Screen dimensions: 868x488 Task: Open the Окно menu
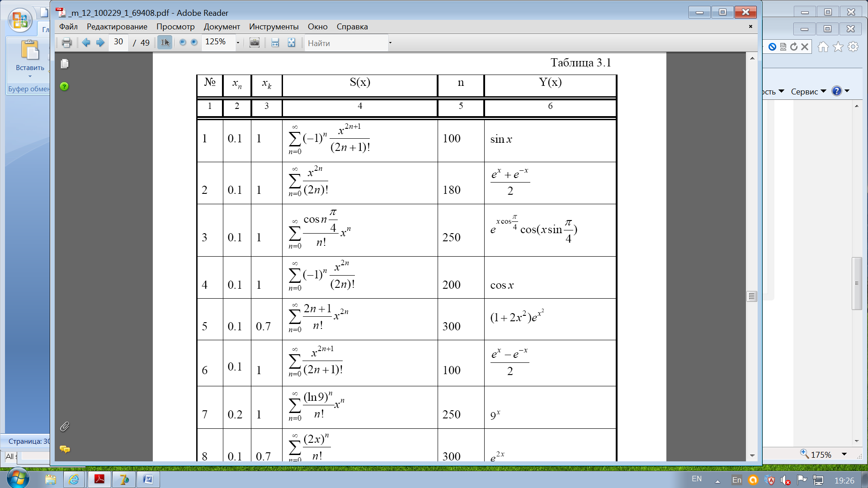coord(318,27)
